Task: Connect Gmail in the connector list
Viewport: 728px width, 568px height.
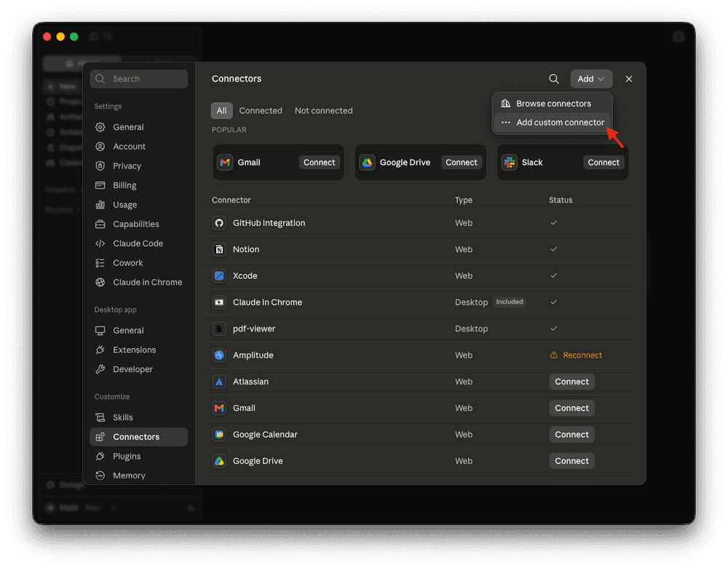Action: [x=571, y=409]
